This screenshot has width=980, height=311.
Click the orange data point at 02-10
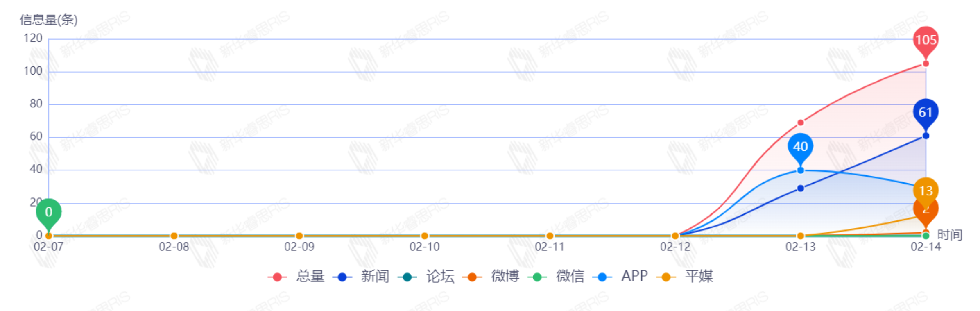pyautogui.click(x=425, y=236)
